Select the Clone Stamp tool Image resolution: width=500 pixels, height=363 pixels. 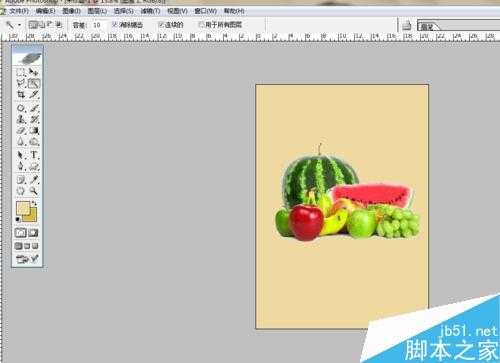coord(21,119)
